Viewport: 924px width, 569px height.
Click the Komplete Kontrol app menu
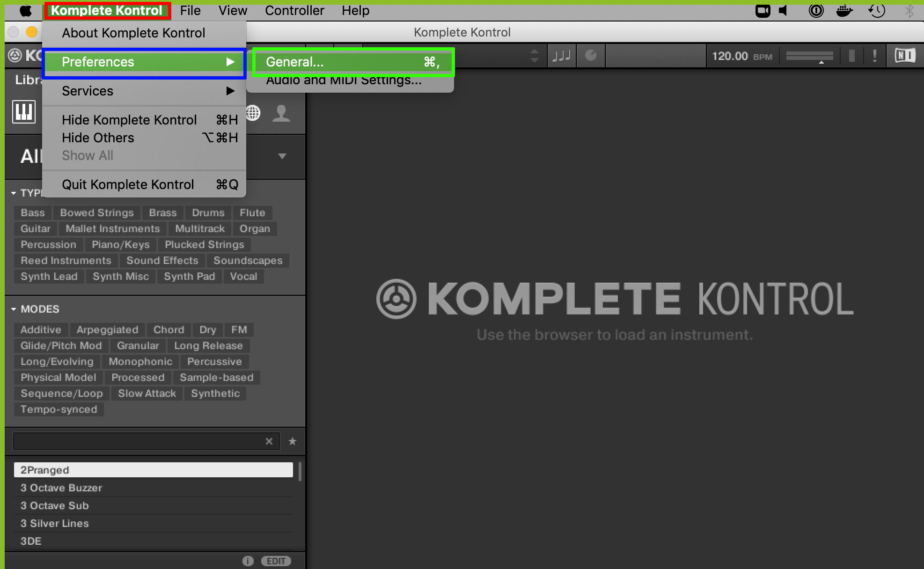coord(107,10)
